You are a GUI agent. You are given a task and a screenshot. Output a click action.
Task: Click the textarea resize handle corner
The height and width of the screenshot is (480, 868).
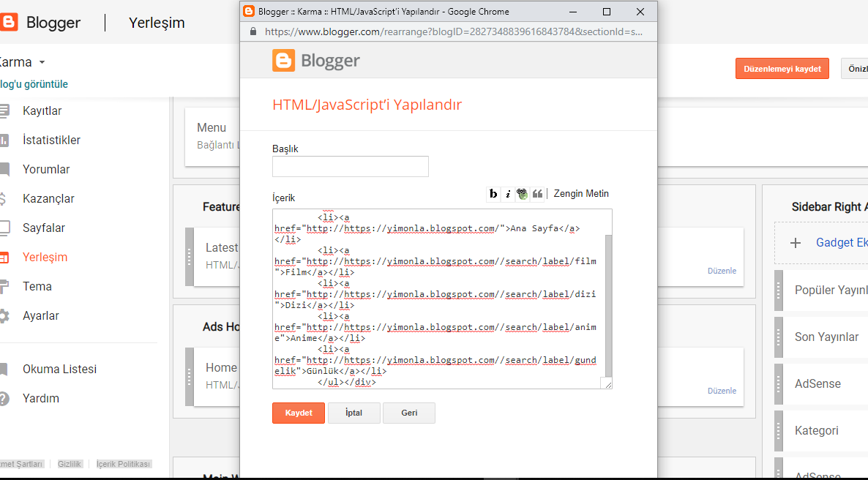608,384
